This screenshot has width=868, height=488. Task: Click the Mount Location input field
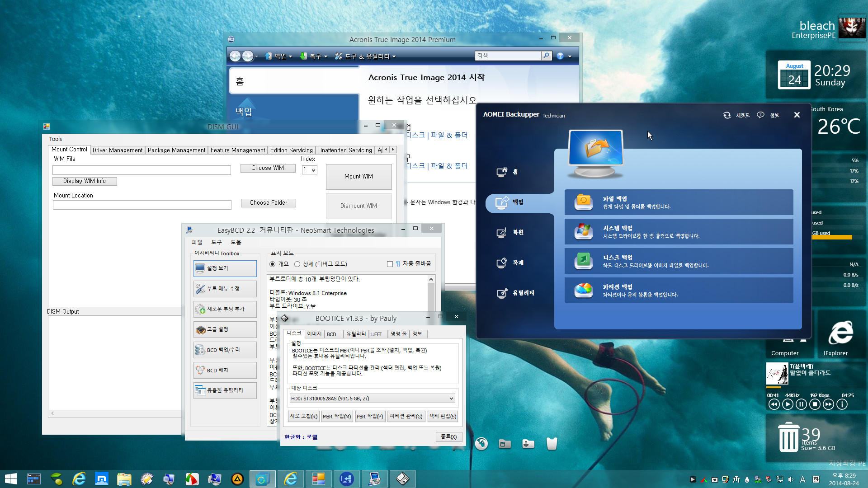142,205
